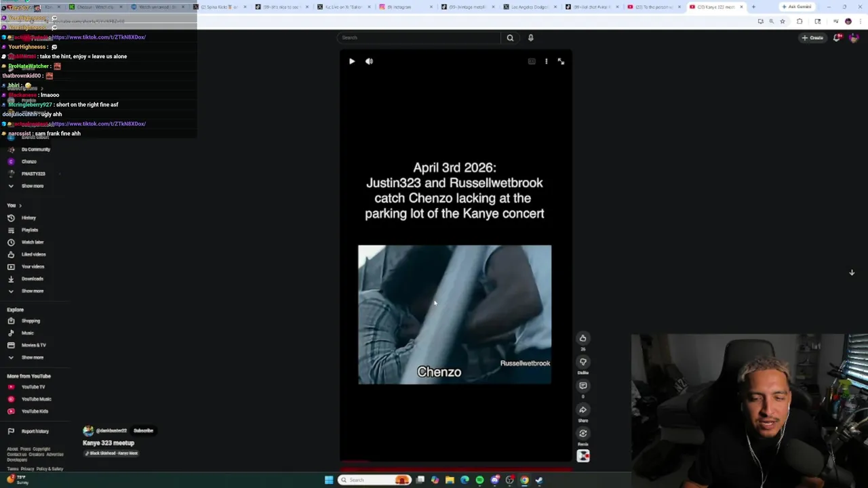This screenshot has height=488, width=868.
Task: Open YouTube Kids link
Action: coord(35,411)
